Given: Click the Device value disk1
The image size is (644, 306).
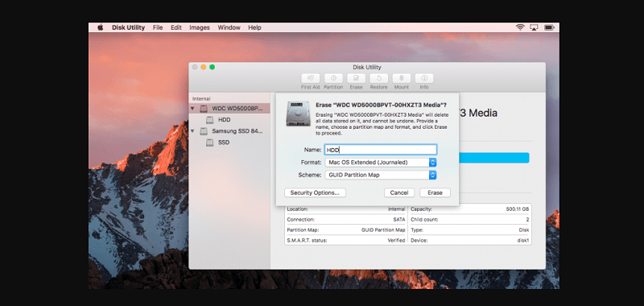Looking at the screenshot, I should [x=523, y=240].
